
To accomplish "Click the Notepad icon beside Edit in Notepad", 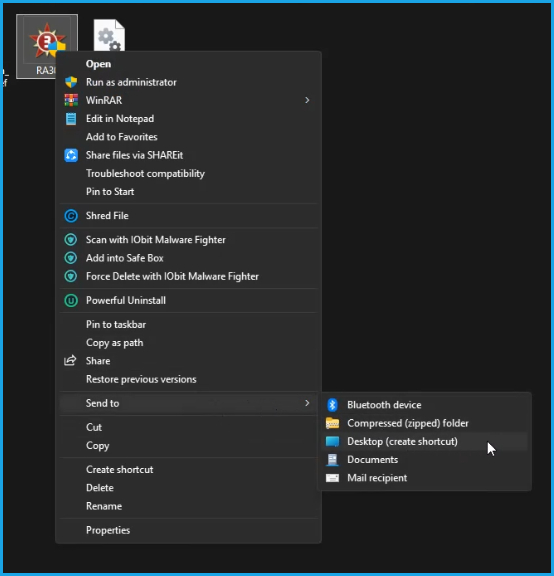I will pos(71,119).
